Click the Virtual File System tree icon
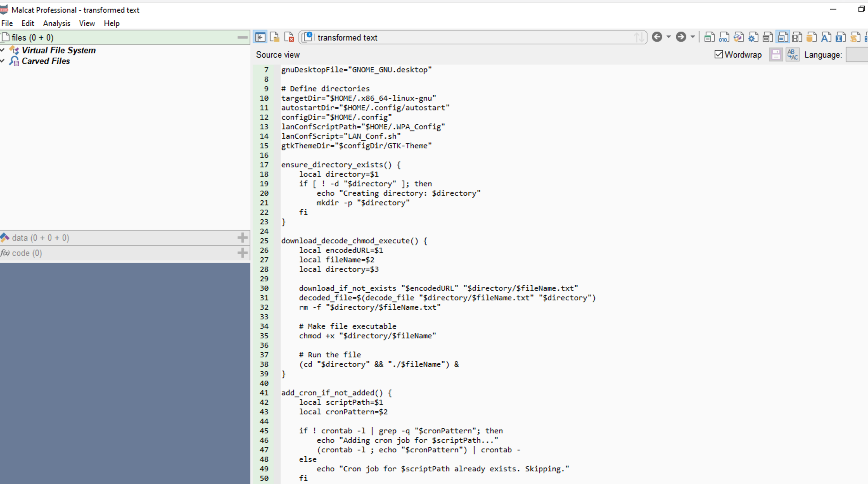The width and height of the screenshot is (868, 484). pyautogui.click(x=14, y=50)
